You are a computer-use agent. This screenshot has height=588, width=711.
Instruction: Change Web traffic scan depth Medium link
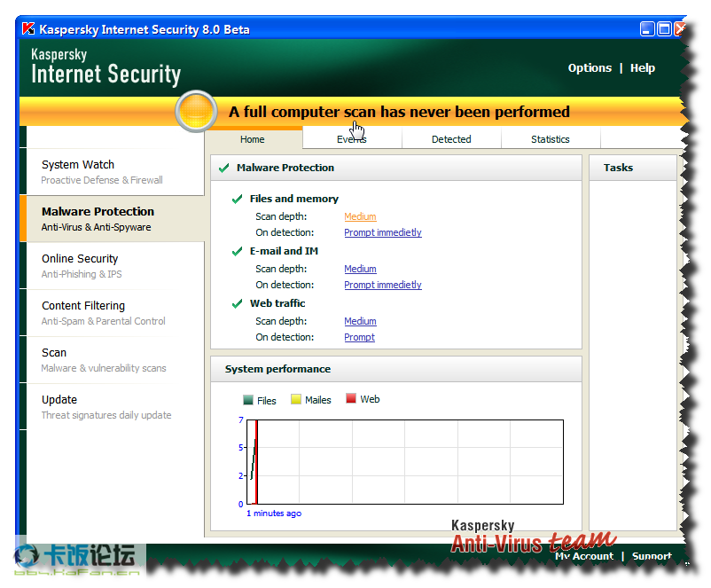point(360,321)
